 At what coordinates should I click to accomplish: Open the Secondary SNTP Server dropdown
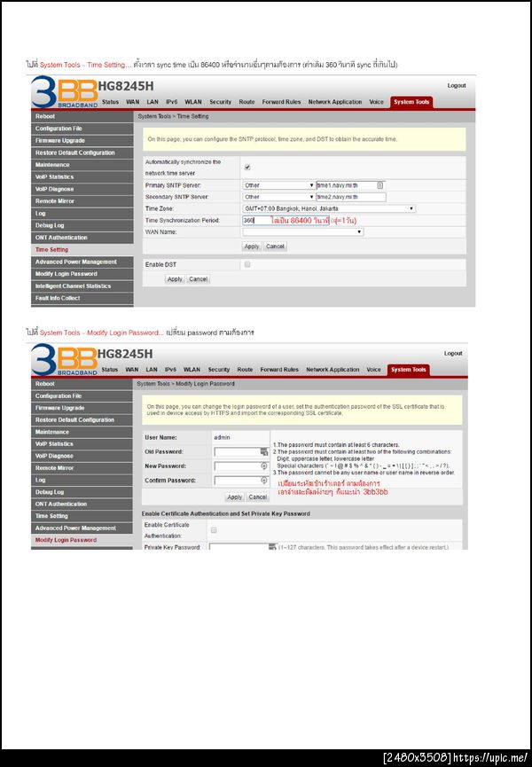pos(278,197)
